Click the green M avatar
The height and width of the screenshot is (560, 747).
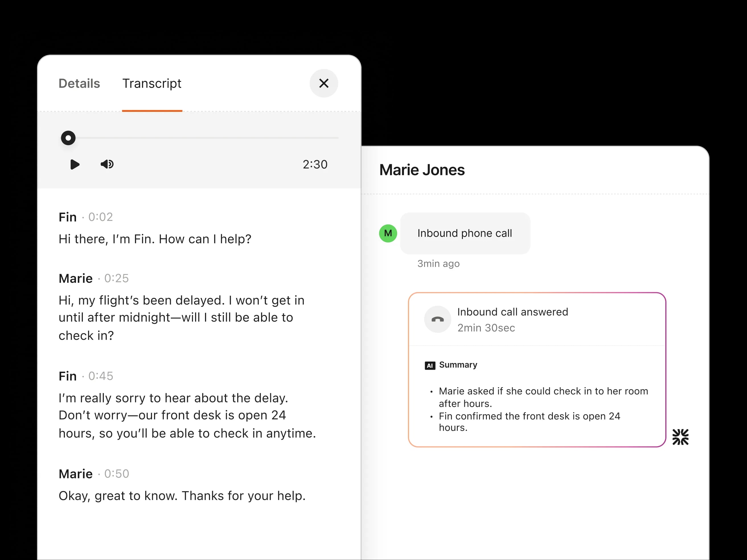pos(388,233)
